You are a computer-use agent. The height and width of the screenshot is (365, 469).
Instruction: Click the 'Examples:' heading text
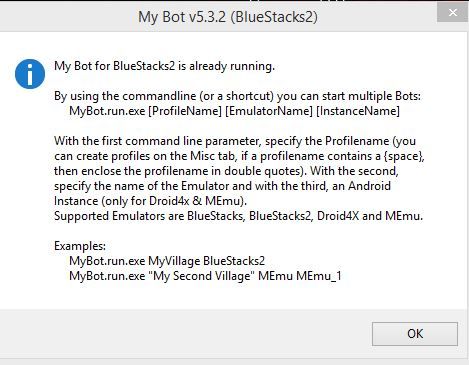coord(80,246)
